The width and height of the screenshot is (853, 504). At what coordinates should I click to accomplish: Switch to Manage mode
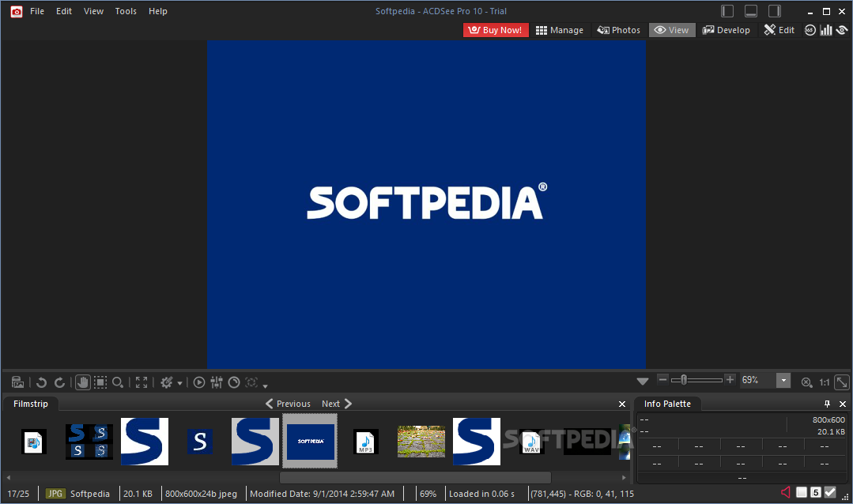[559, 30]
